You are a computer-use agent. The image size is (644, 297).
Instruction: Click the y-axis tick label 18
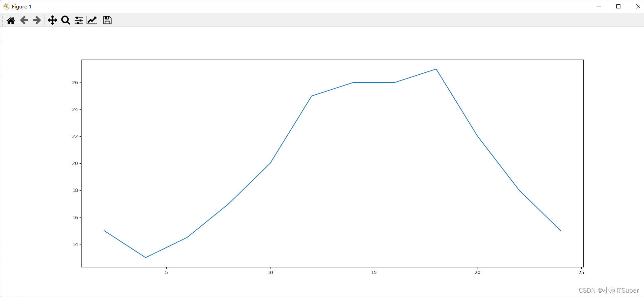click(75, 190)
